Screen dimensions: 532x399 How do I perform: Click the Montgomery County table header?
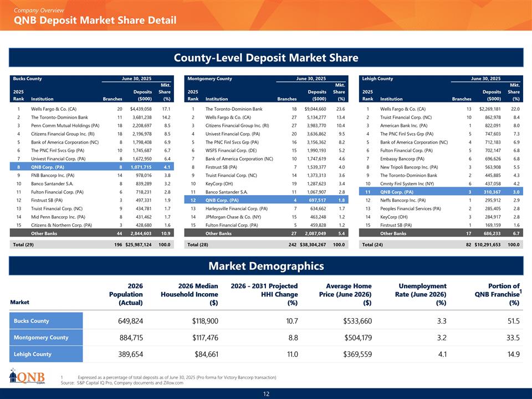click(267, 89)
